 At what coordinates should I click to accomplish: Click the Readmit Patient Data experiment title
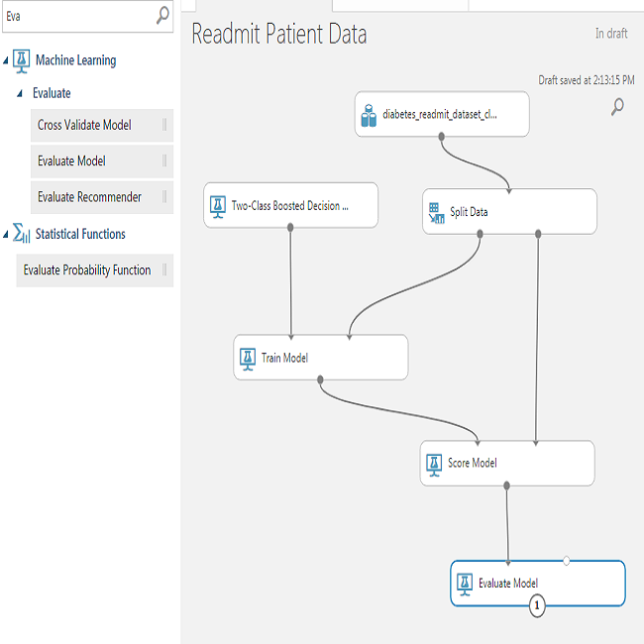click(278, 35)
